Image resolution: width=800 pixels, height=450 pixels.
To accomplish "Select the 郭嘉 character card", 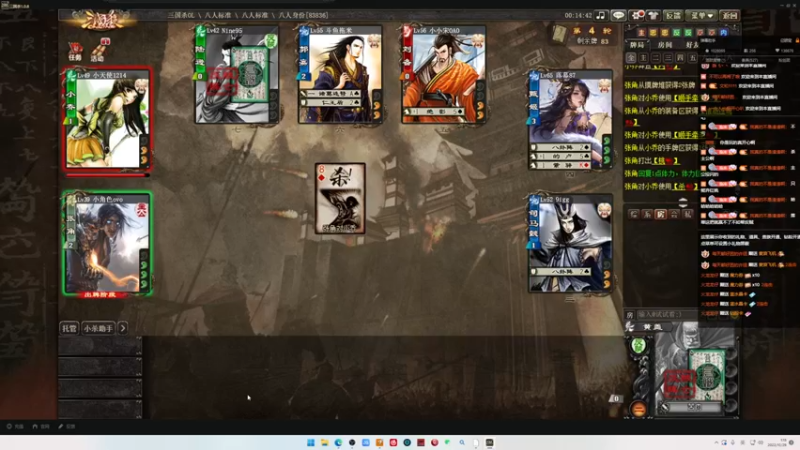I will click(x=340, y=75).
